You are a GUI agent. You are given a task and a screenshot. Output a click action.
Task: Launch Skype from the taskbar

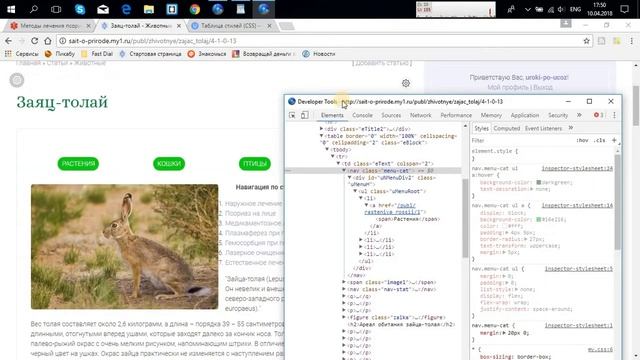[x=80, y=9]
